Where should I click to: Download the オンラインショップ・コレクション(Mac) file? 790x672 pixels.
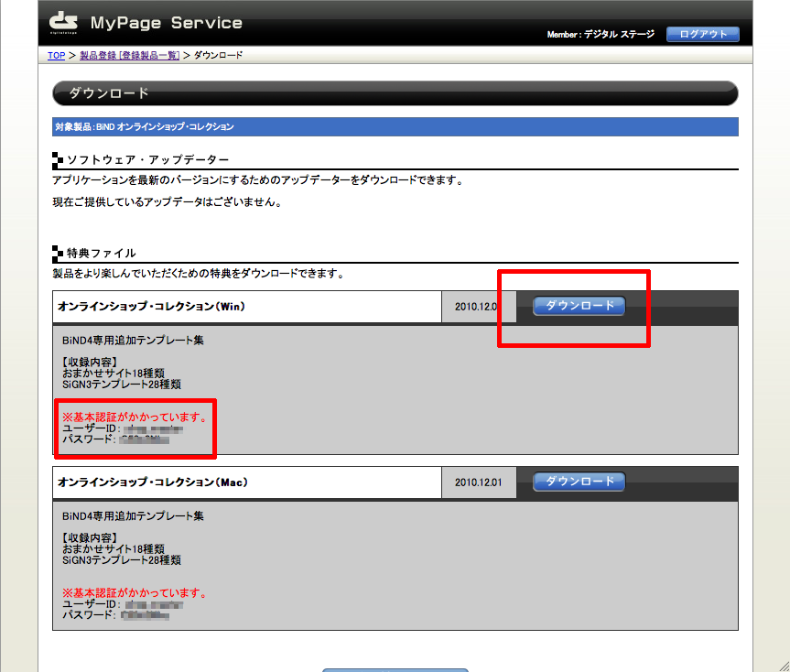pyautogui.click(x=579, y=482)
